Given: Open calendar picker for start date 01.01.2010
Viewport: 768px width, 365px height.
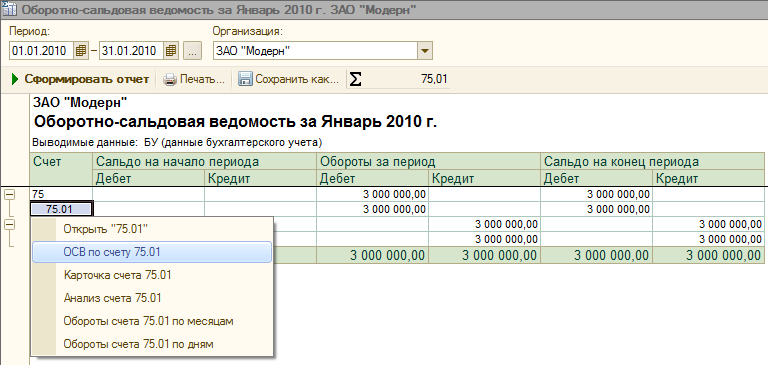Looking at the screenshot, I should point(81,50).
